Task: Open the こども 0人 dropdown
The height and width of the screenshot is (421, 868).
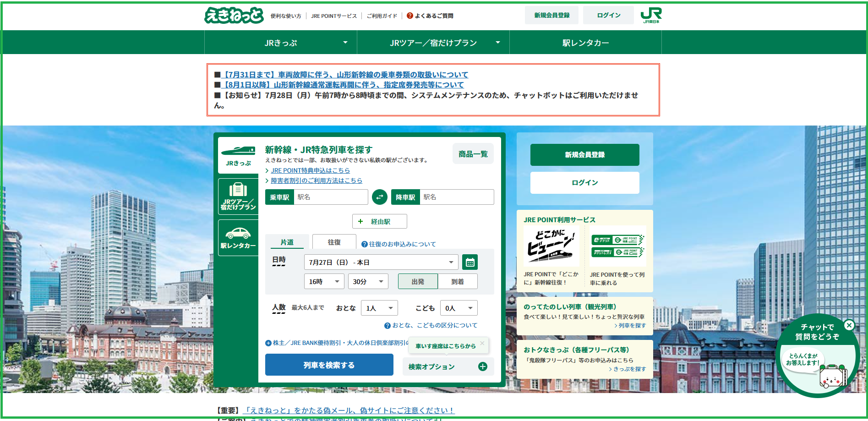Action: (459, 308)
